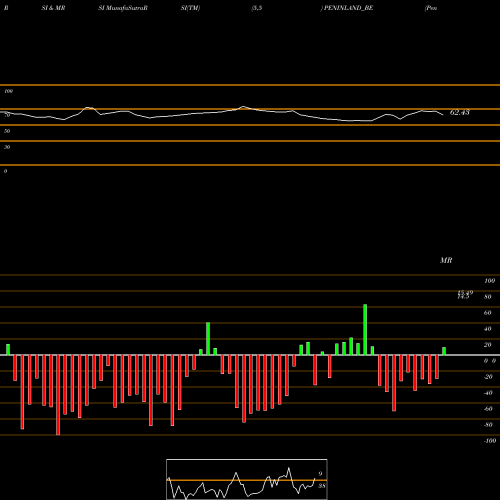Select the -80 axis label
The width and height of the screenshot is (500, 500).
[488, 425]
